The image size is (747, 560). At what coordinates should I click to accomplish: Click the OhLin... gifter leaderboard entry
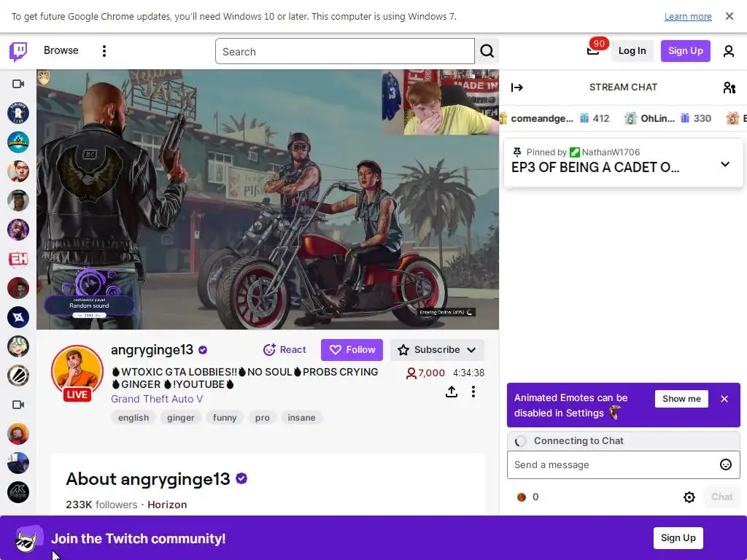click(667, 118)
